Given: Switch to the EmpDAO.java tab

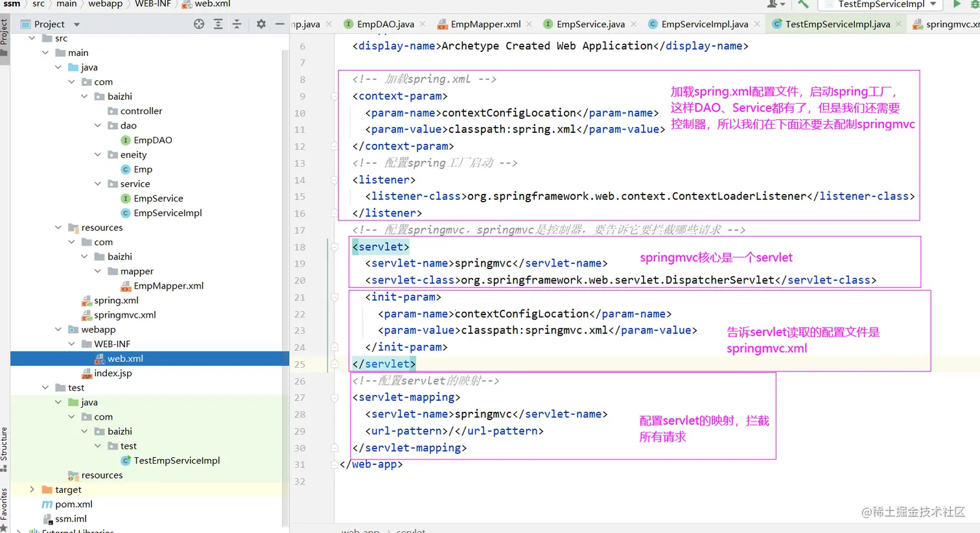Looking at the screenshot, I should tap(385, 24).
